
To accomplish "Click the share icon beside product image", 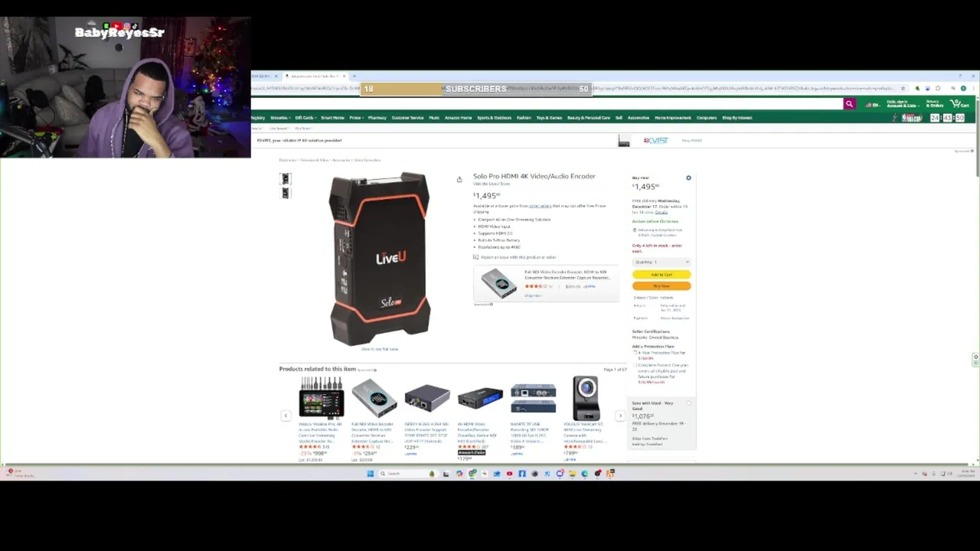I will 459,179.
